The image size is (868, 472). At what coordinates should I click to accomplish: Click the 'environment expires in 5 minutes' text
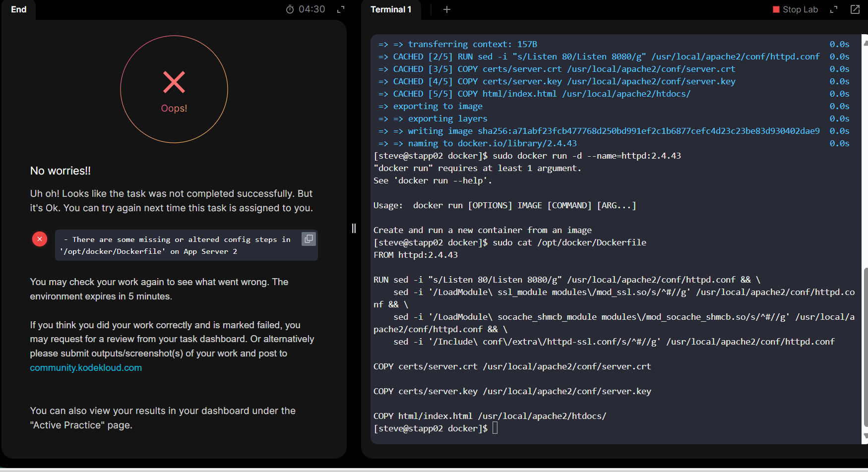(101, 296)
